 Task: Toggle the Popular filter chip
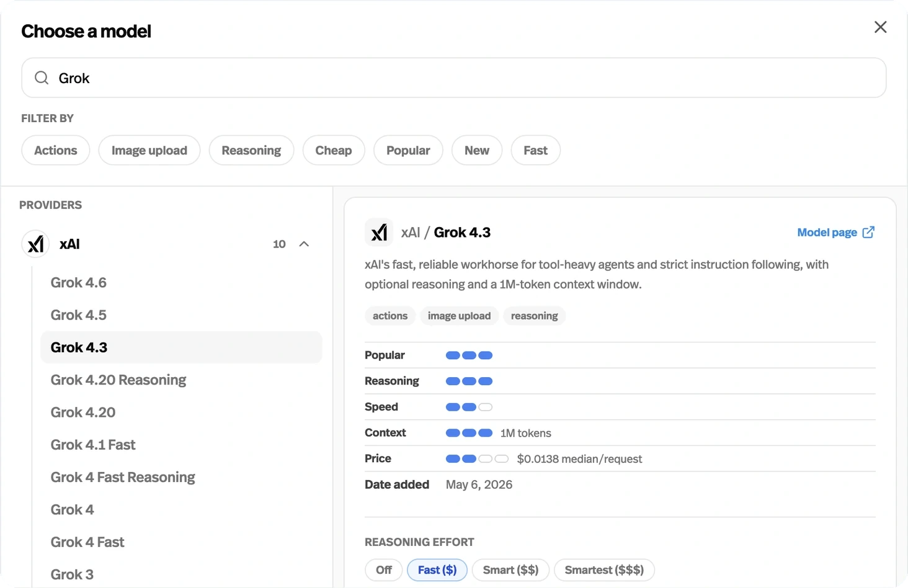pyautogui.click(x=408, y=150)
